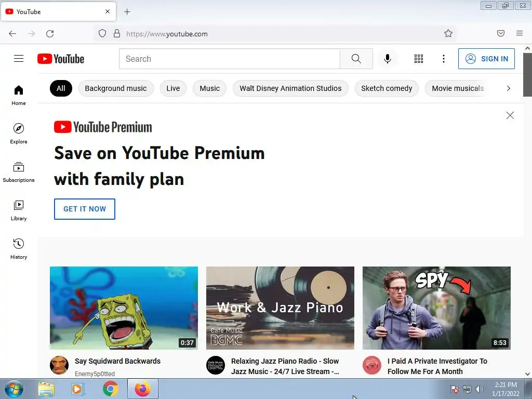
Task: Go back with Firefox back arrow
Action: [x=12, y=34]
